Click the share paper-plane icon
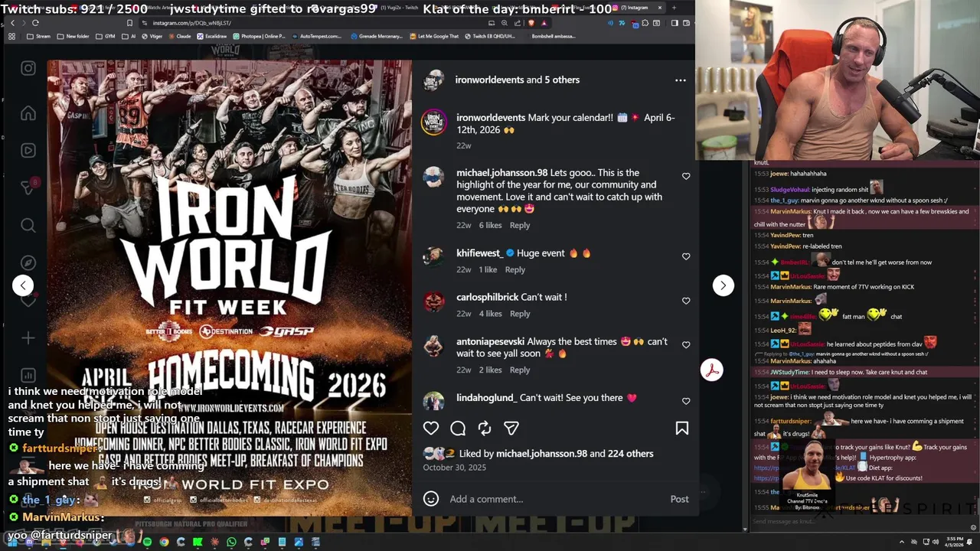 (x=511, y=429)
